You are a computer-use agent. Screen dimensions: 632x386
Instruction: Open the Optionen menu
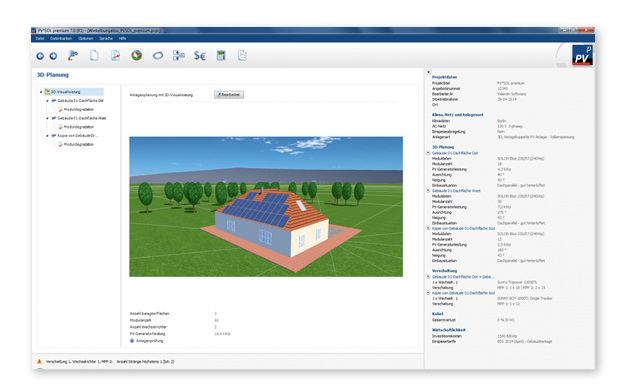[86, 39]
